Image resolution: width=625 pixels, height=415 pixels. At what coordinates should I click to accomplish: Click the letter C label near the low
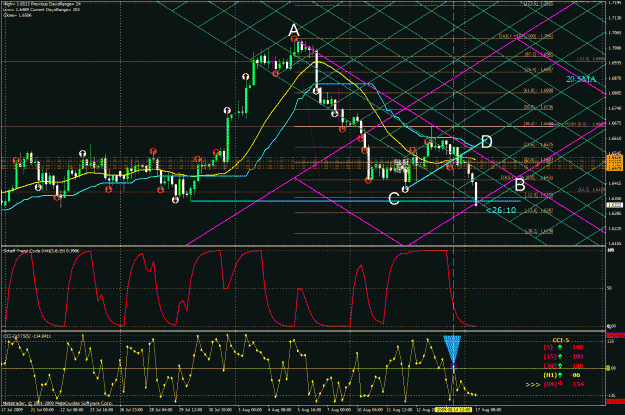coord(394,198)
